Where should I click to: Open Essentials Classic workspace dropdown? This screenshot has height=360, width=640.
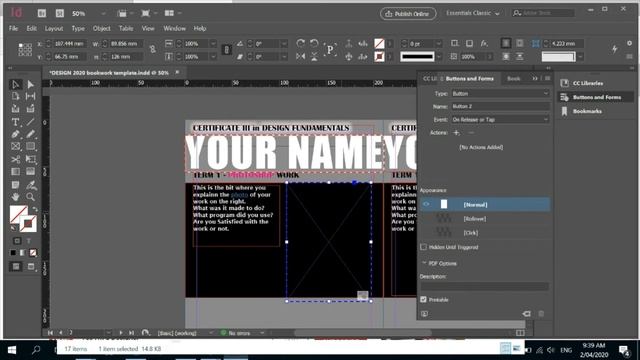[x=473, y=13]
